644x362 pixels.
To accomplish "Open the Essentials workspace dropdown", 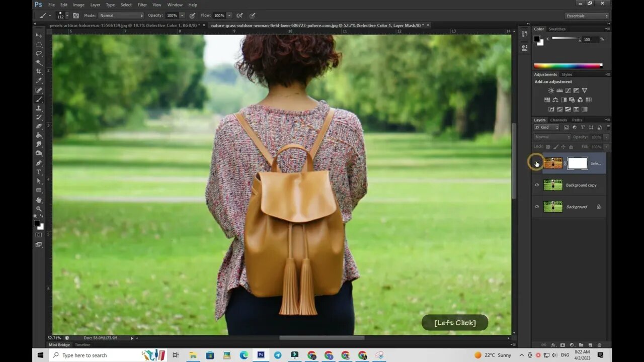I will pyautogui.click(x=587, y=16).
